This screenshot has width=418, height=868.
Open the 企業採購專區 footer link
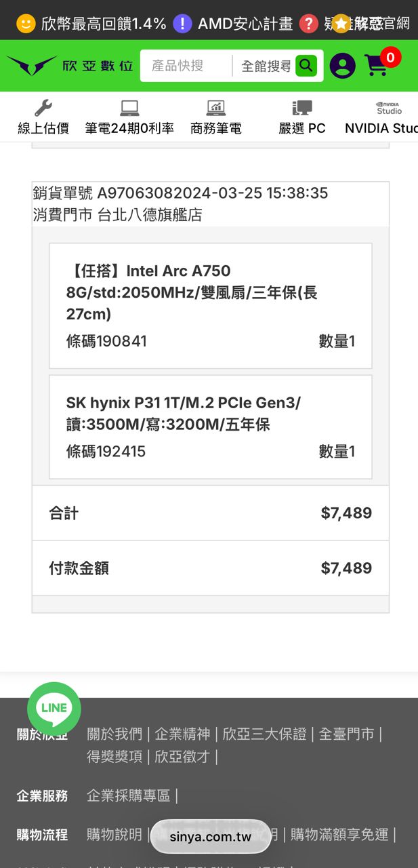(128, 795)
